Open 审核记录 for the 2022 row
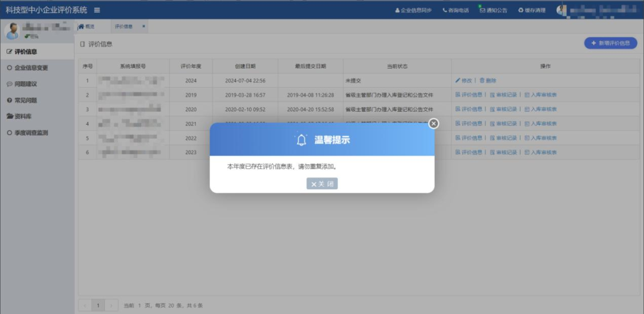The height and width of the screenshot is (314, 644). [503, 138]
